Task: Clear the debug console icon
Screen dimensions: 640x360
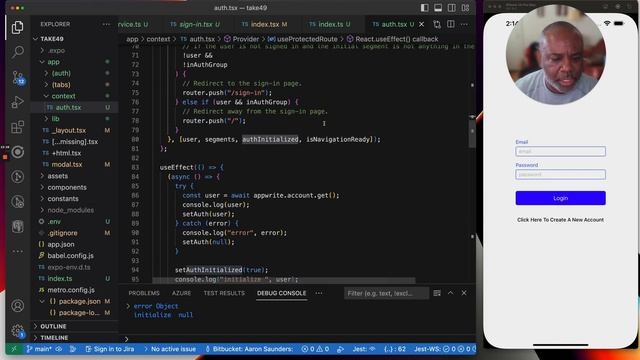Action: [437, 293]
